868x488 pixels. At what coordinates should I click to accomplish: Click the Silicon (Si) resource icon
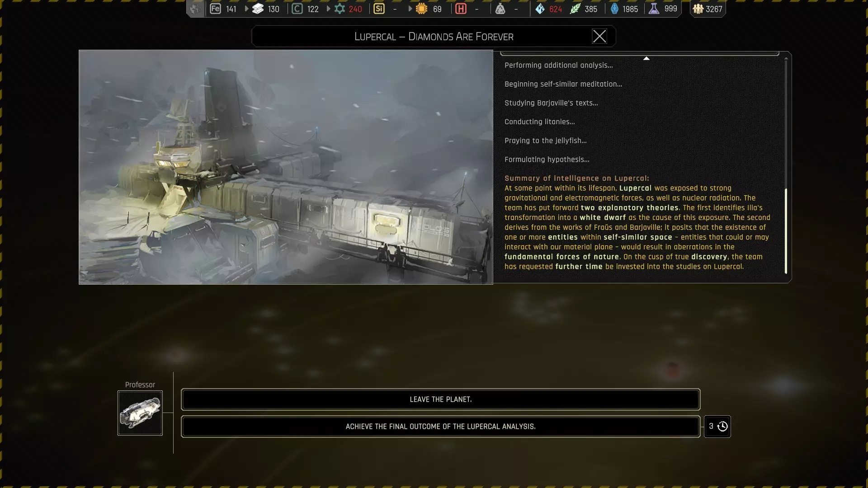click(x=379, y=9)
